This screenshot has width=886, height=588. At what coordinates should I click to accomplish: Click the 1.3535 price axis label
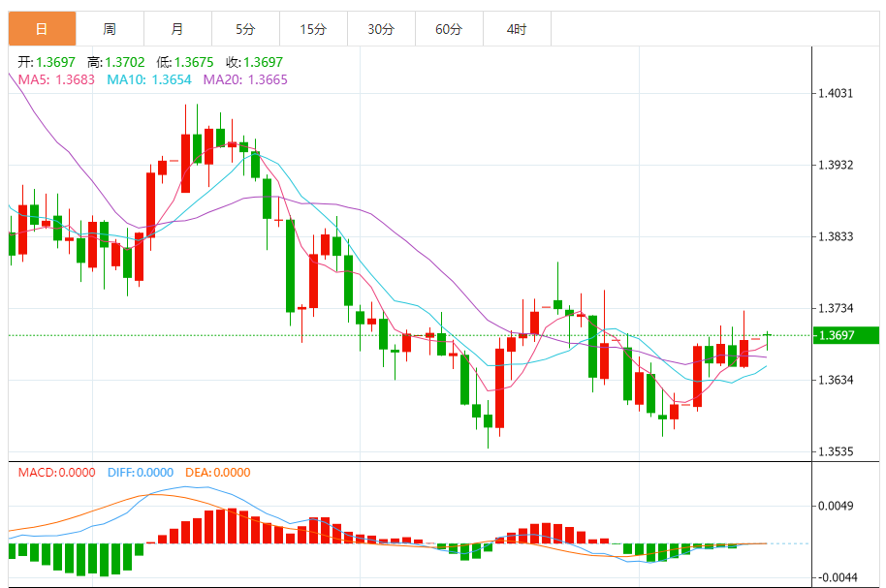coord(836,451)
